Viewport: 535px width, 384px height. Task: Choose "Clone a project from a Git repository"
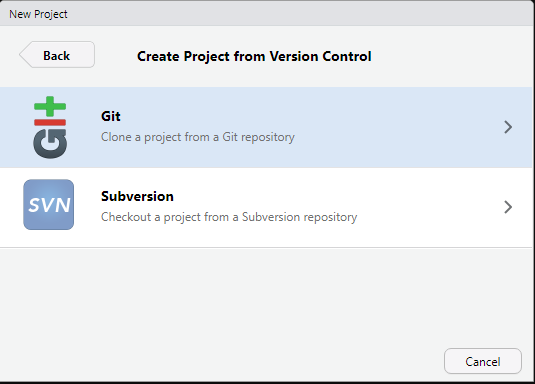pos(198,137)
